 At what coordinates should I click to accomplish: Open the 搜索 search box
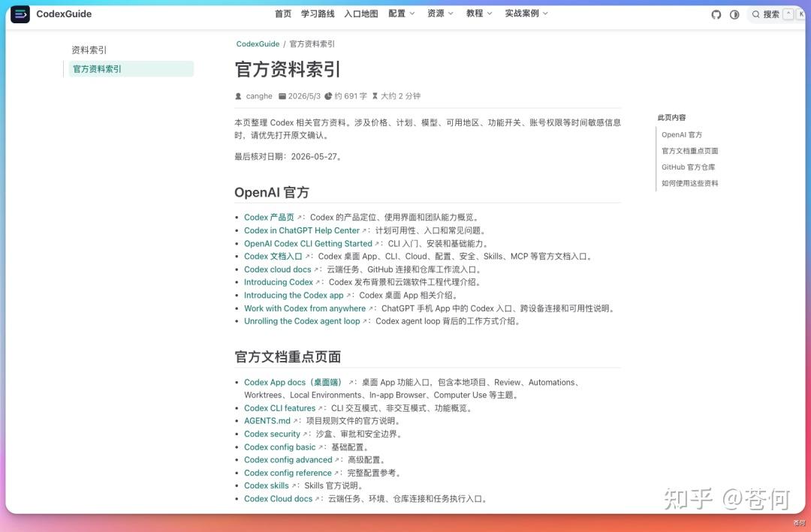pyautogui.click(x=777, y=14)
